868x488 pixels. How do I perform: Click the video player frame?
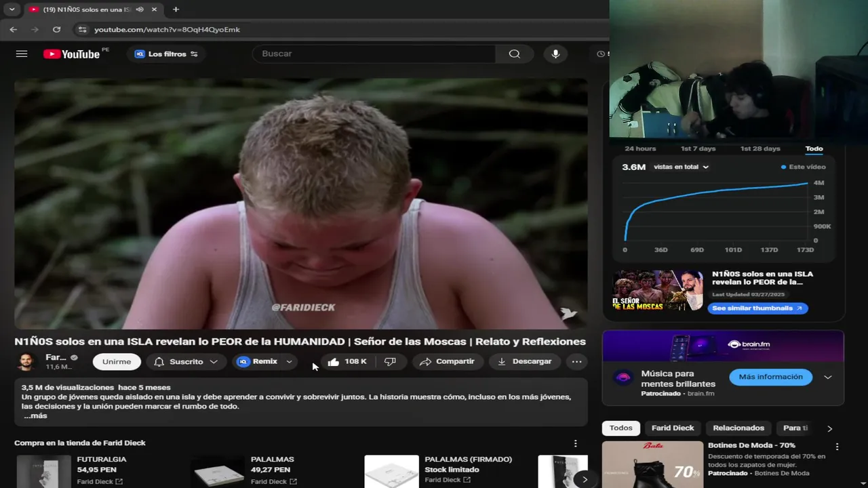coord(301,204)
